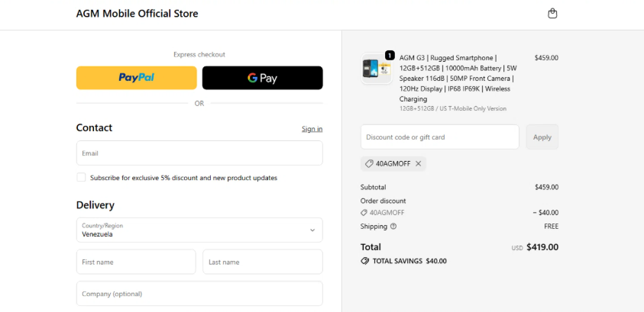The image size is (644, 312).
Task: Click the Last name field
Action: click(263, 262)
